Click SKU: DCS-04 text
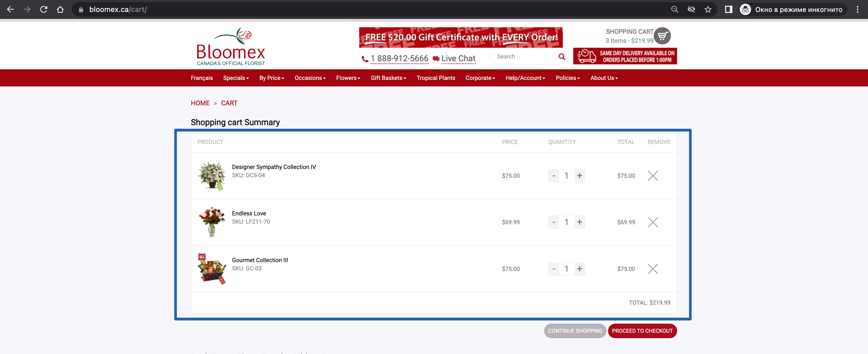Viewport: 868px width, 354px height. (248, 175)
